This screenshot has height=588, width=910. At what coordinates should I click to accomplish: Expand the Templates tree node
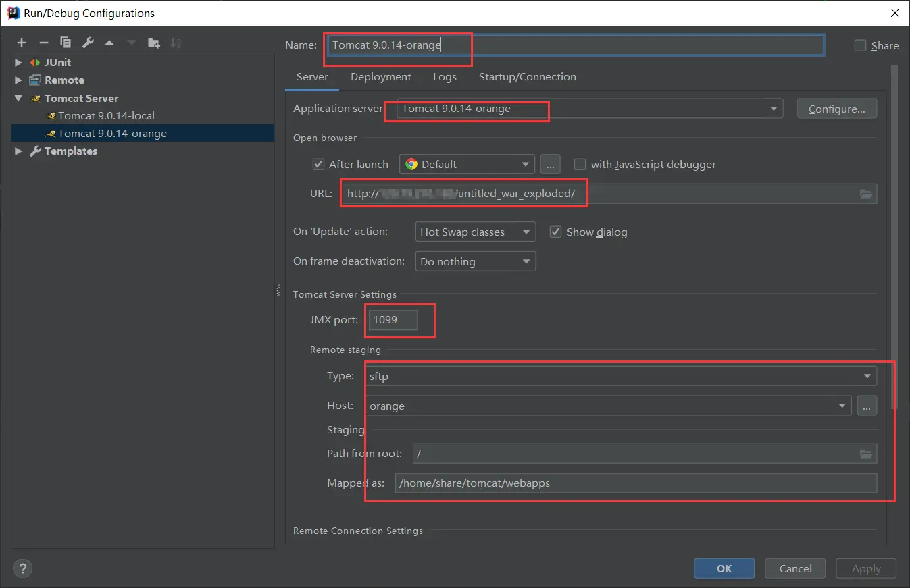(18, 151)
